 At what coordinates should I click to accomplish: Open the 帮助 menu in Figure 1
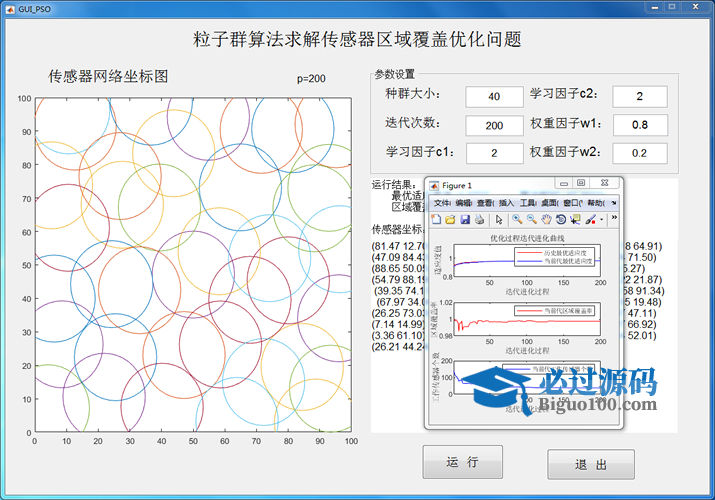click(x=596, y=203)
